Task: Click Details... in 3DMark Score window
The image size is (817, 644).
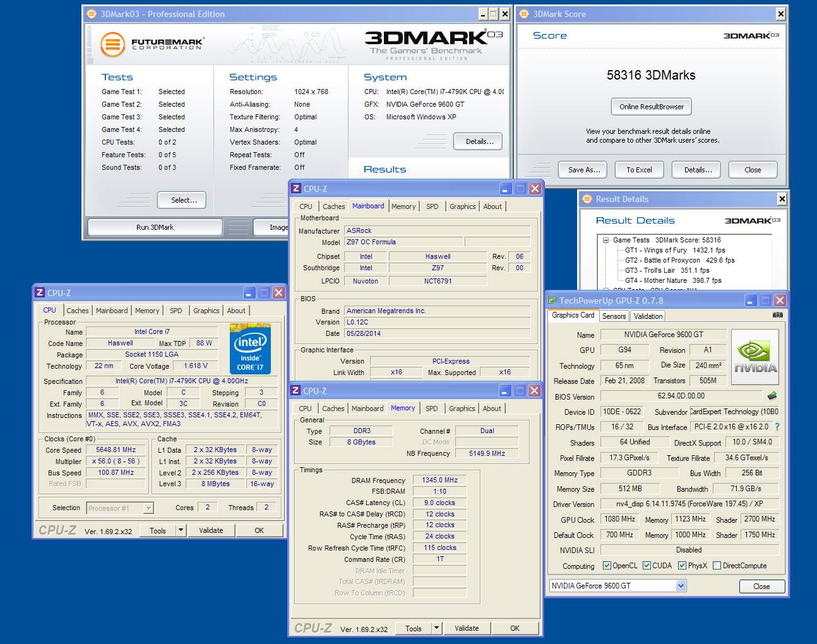Action: pos(698,170)
